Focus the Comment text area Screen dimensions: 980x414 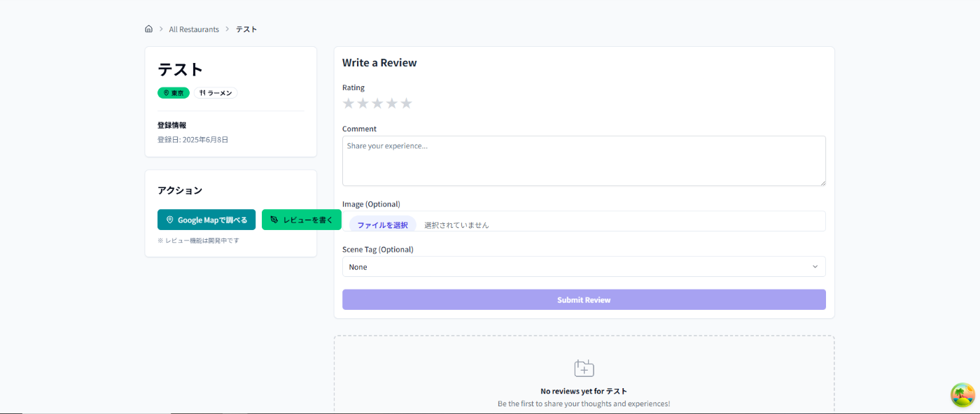click(x=584, y=161)
